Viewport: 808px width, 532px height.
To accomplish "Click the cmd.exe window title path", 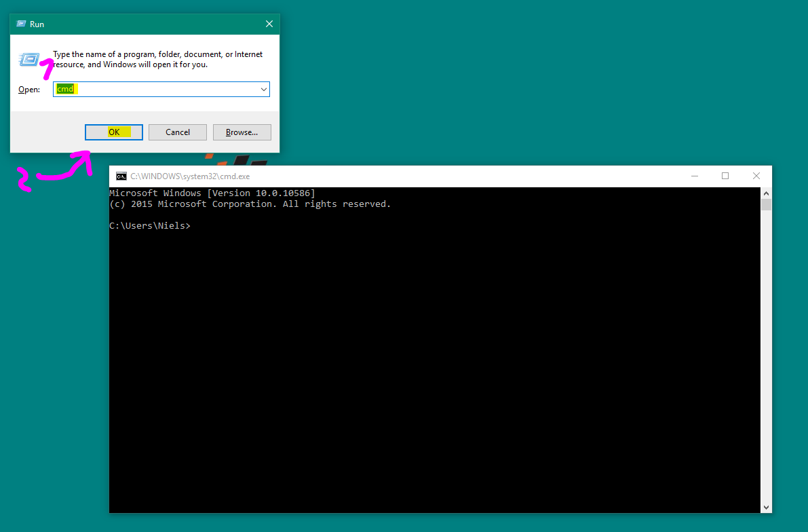I will [x=190, y=176].
